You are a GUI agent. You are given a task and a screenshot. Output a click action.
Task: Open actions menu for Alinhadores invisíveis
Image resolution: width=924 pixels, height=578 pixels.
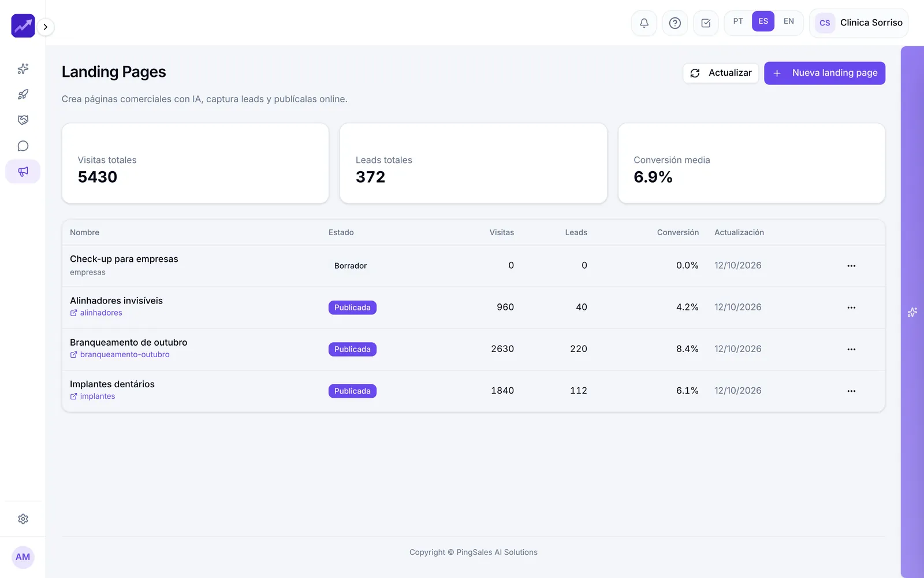click(x=851, y=307)
